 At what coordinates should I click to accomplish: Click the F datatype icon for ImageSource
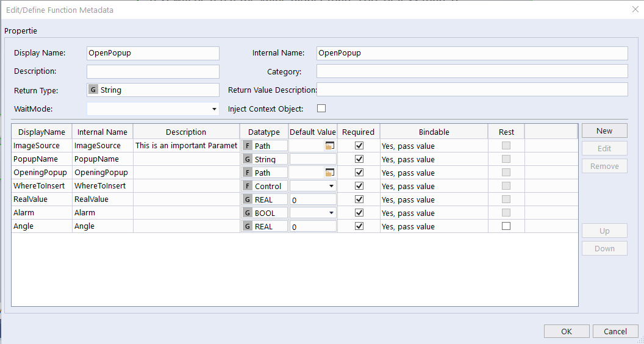[x=248, y=146]
